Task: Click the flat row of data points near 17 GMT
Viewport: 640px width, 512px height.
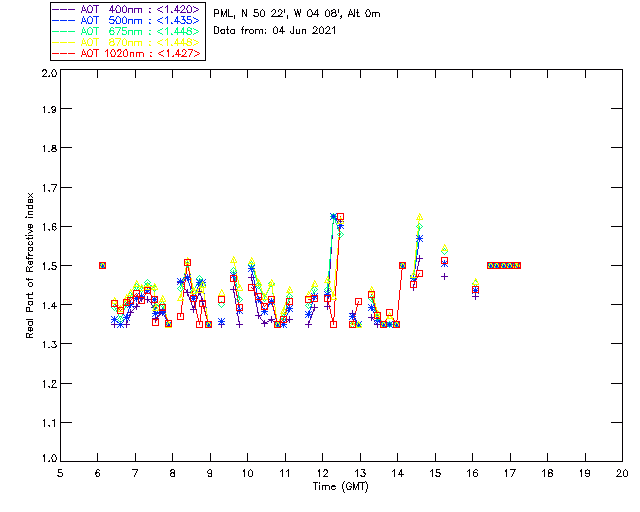Action: pos(504,265)
